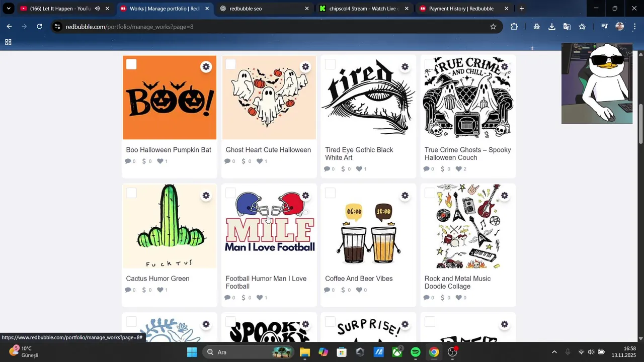Open gear menu for Ghost Heart Cute Halloween
Viewport: 644px width, 362px height.
[x=305, y=67]
